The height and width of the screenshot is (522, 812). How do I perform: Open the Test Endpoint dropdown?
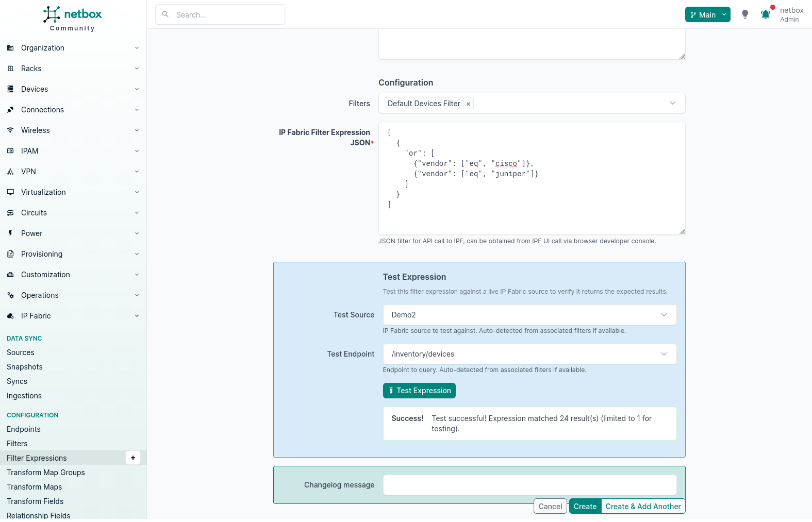click(x=529, y=354)
